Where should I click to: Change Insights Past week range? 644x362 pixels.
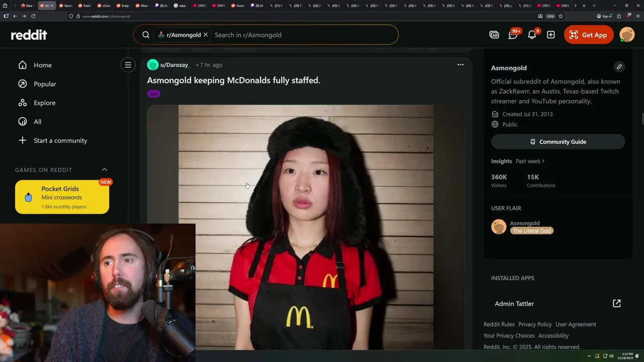click(530, 161)
